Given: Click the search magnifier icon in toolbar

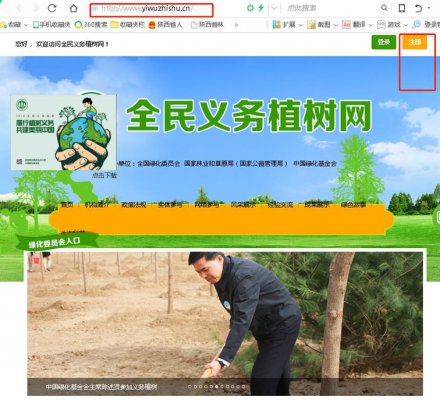Looking at the screenshot, I should (384, 8).
